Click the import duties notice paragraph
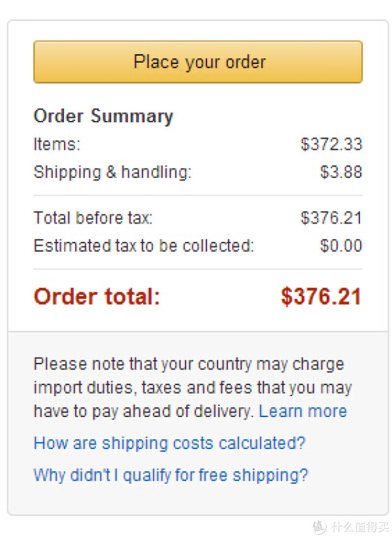The height and width of the screenshot is (538, 392). coord(193,388)
